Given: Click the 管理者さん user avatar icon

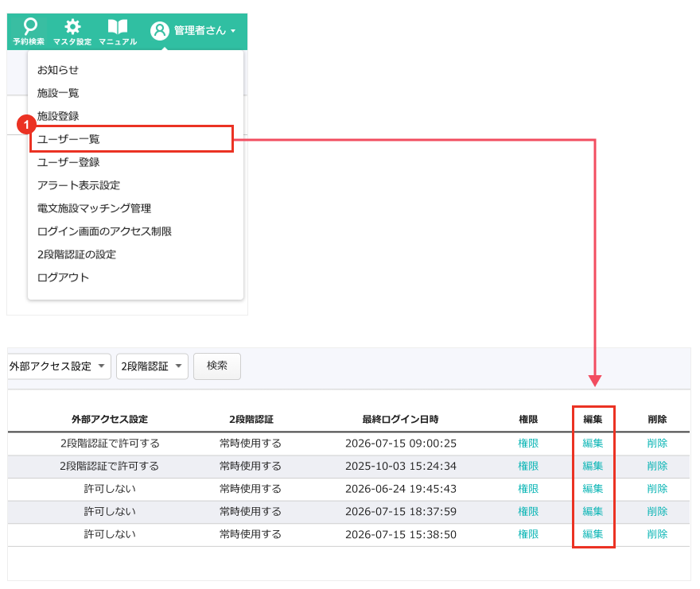Looking at the screenshot, I should pyautogui.click(x=159, y=31).
